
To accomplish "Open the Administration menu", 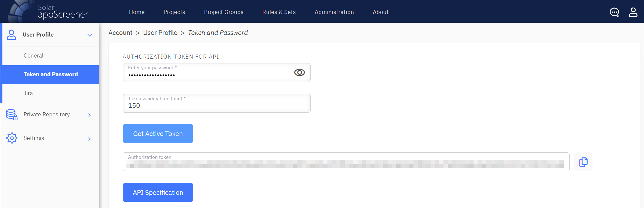I will pyautogui.click(x=334, y=12).
